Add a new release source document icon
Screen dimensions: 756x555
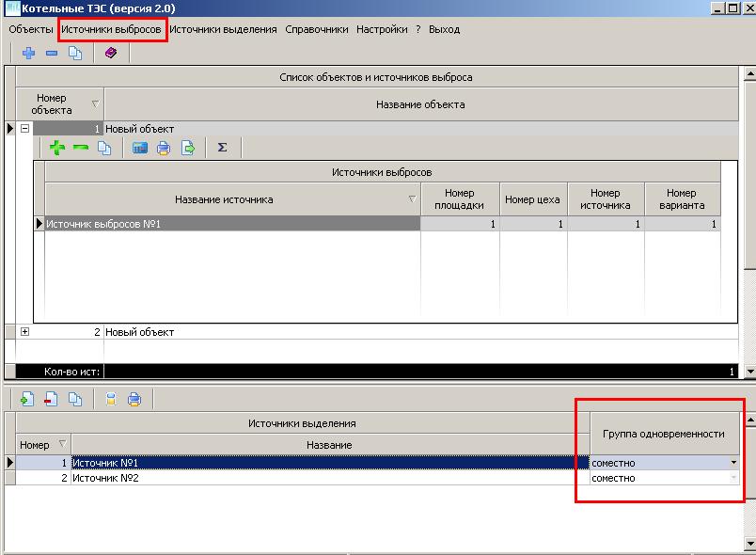pos(27,399)
